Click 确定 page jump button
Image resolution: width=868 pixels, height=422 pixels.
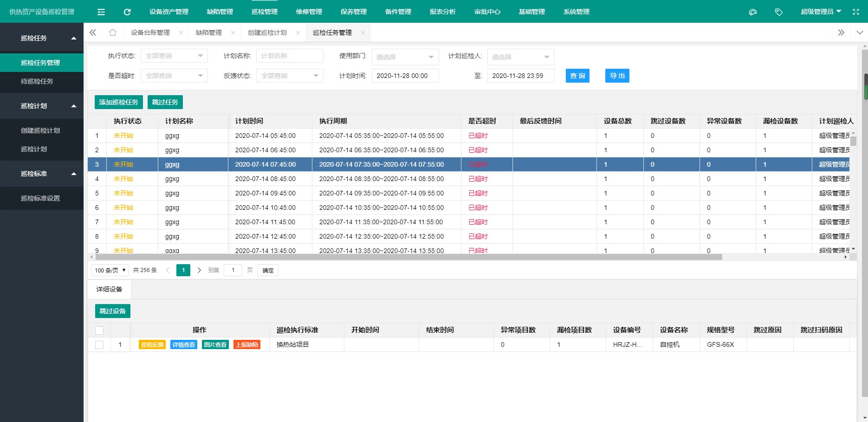tap(268, 270)
